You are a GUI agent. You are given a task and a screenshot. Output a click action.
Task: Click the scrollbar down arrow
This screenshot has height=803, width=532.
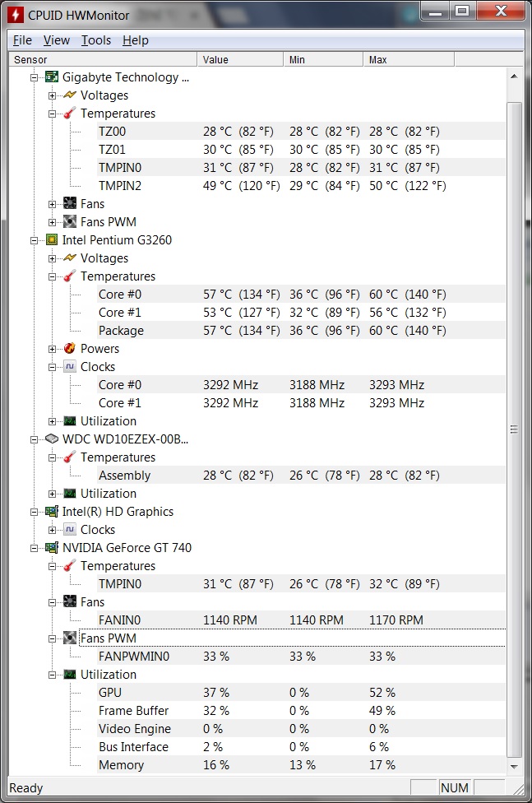(514, 765)
